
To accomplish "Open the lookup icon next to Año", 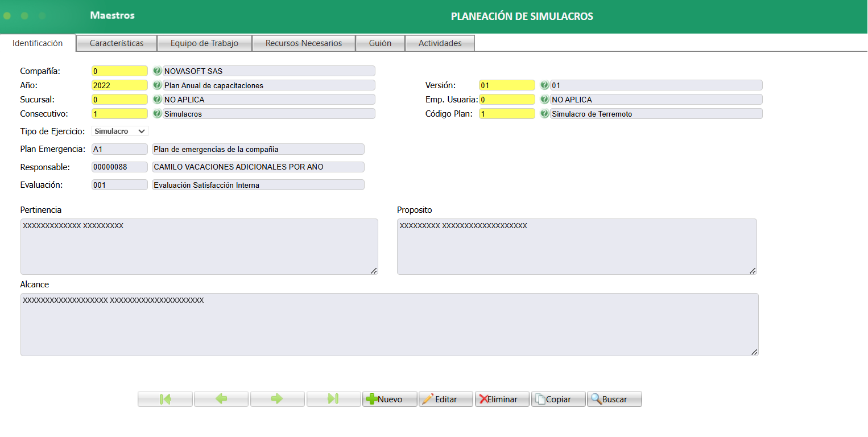I will 157,85.
